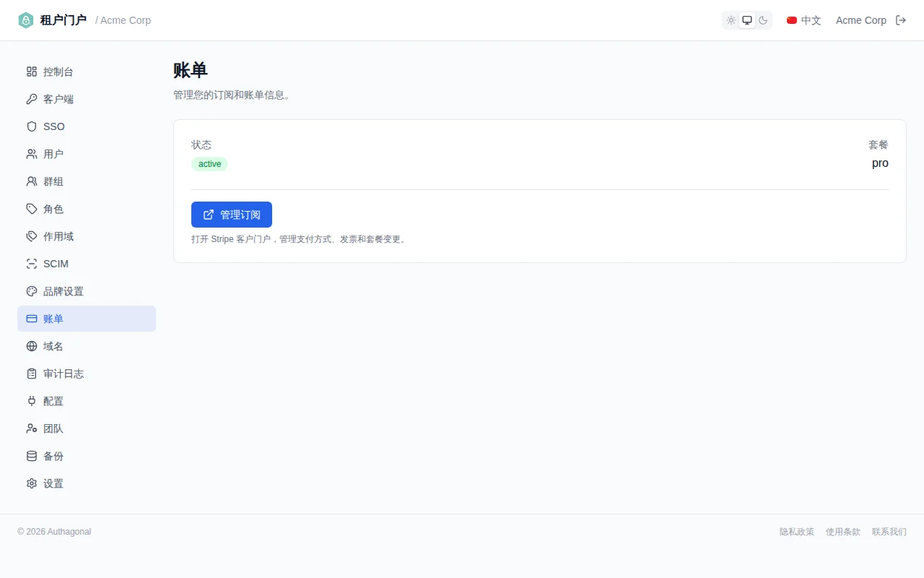Click Acme Corp account name at top right

[x=861, y=20]
